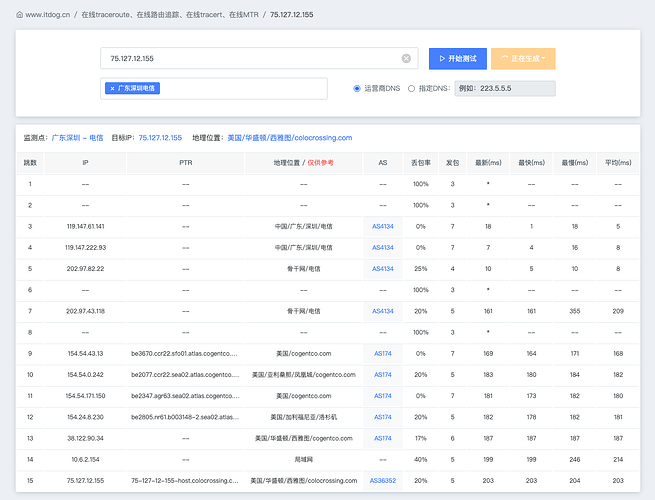Screen dimensions: 655x500
Task: Select IP cell 119.147.61.141
Action: click(x=85, y=226)
